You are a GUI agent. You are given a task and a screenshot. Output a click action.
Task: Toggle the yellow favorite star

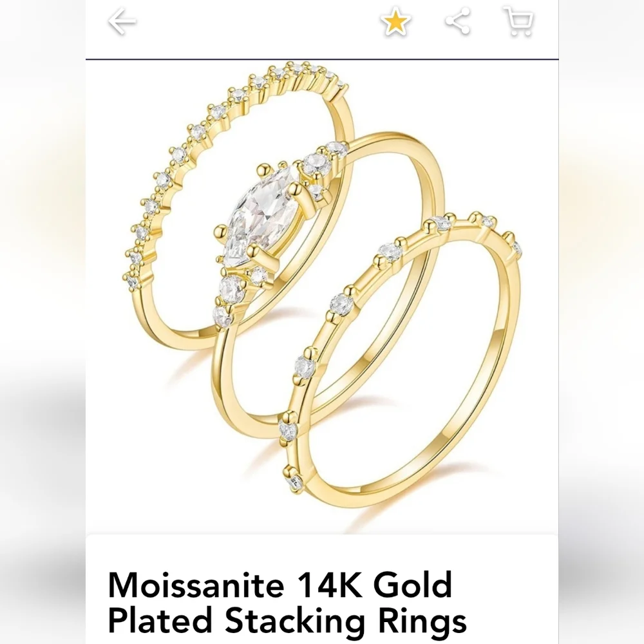[395, 22]
